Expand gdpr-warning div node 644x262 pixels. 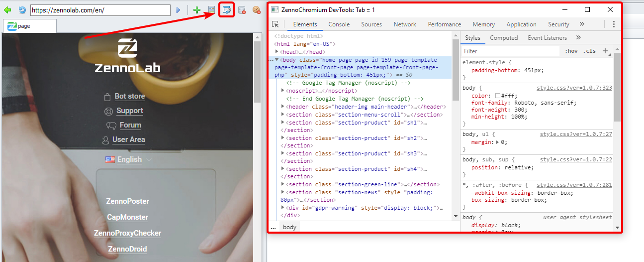[x=283, y=208]
